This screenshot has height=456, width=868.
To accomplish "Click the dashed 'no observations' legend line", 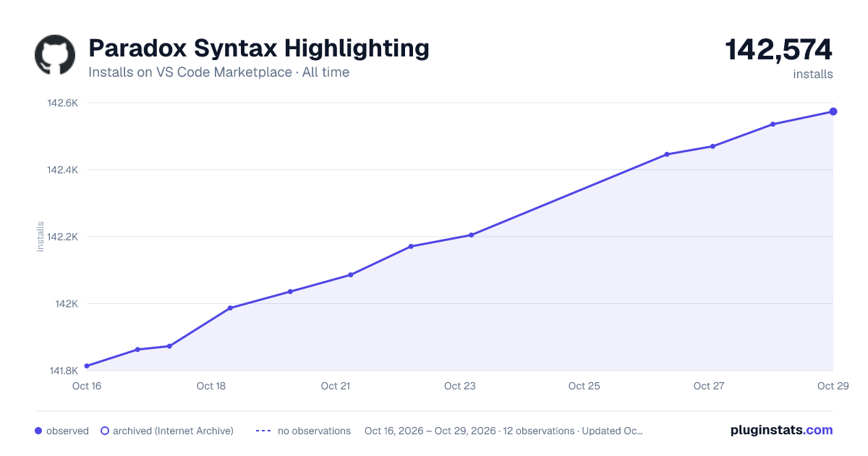I will [263, 431].
